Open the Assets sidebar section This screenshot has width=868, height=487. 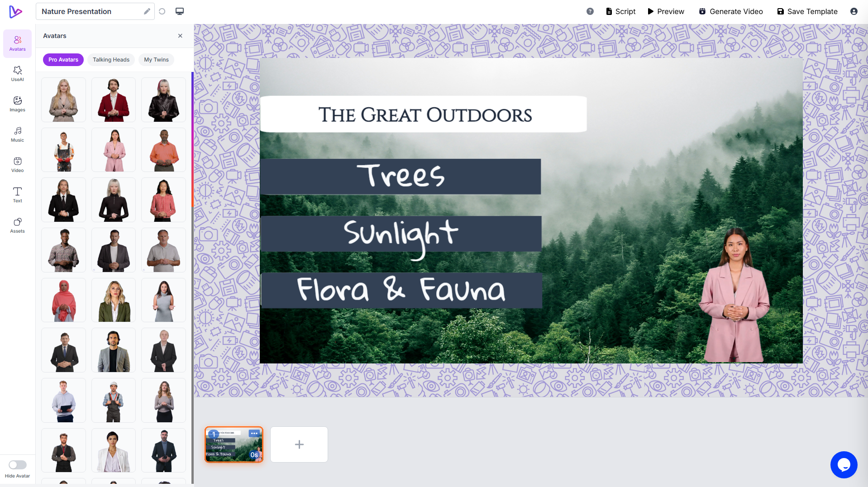point(17,225)
